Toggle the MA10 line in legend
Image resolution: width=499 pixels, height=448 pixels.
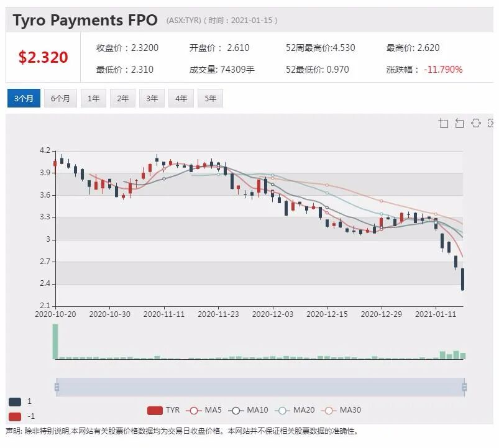[x=248, y=410]
